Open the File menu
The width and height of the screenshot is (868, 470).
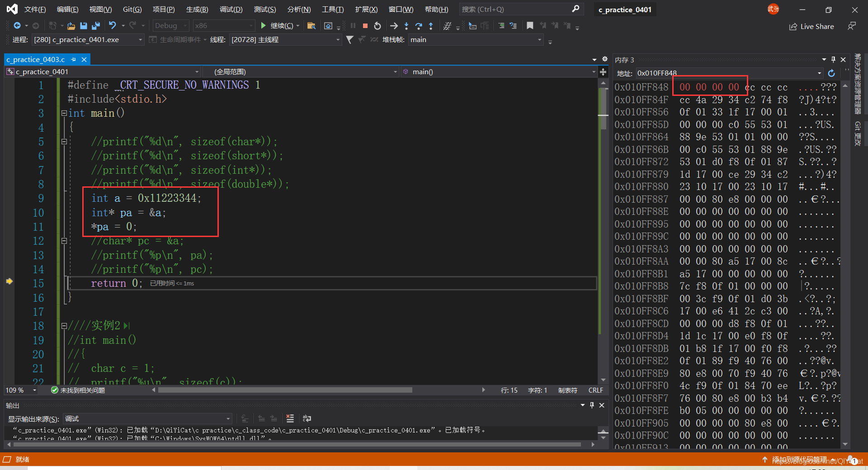pos(35,9)
